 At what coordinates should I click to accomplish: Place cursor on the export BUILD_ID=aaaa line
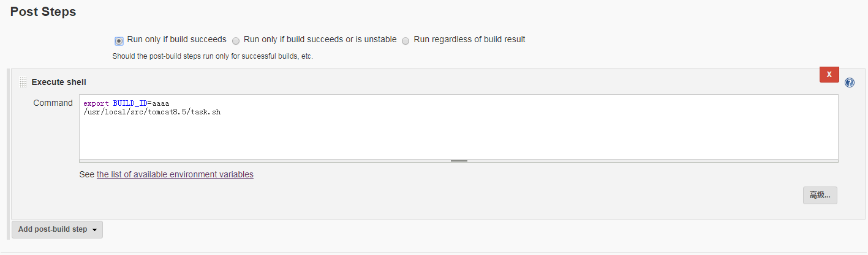click(x=126, y=103)
